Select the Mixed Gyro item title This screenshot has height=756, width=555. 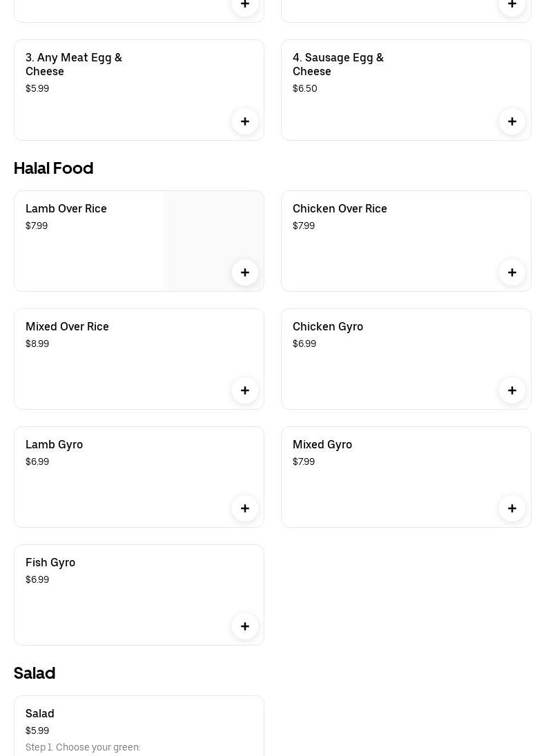pos(322,444)
